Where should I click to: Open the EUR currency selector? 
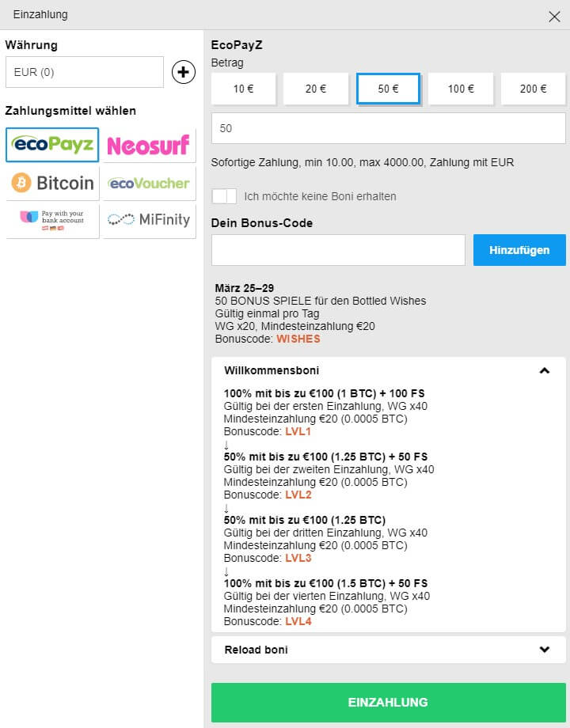[x=84, y=72]
